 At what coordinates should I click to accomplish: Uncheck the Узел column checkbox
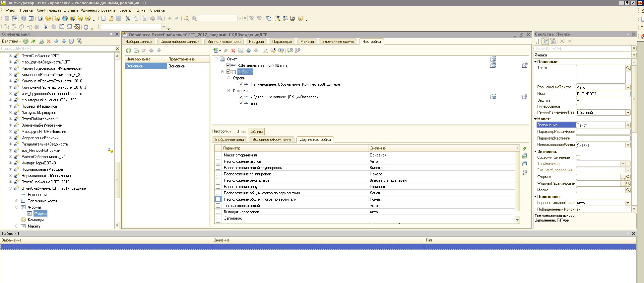(241, 103)
